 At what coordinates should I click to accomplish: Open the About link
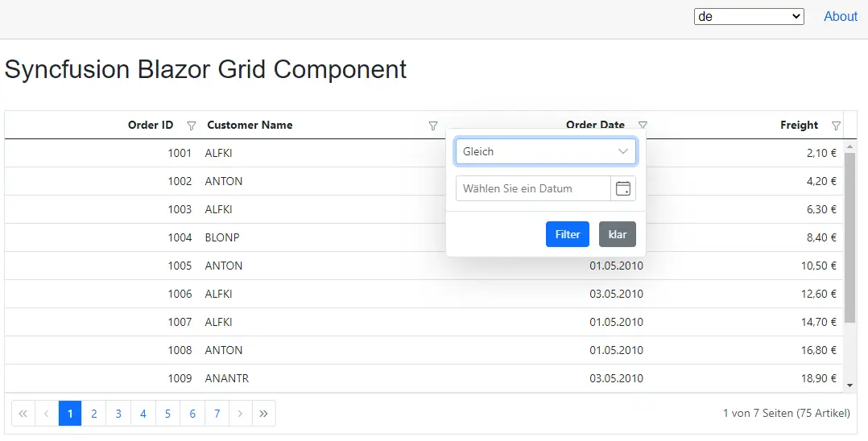coord(841,17)
